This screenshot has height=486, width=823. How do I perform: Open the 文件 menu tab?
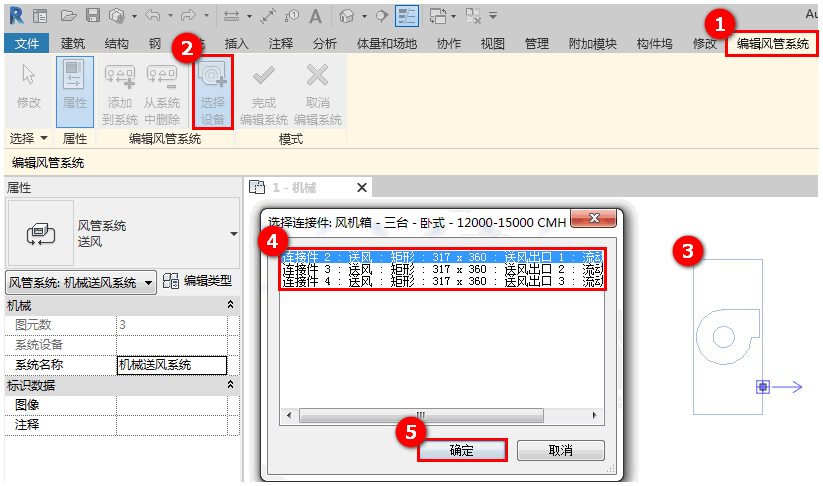(x=26, y=44)
